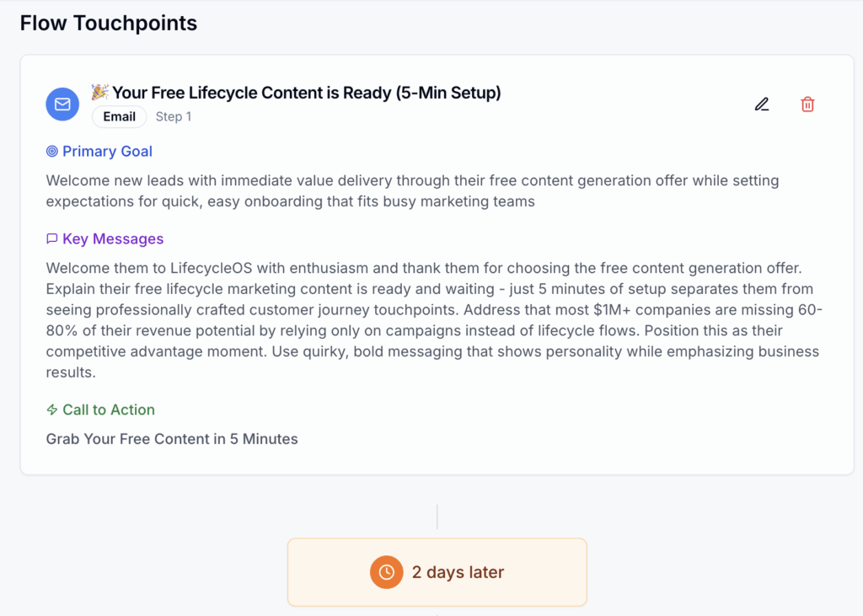Click the Flow Touchpoints heading
Viewport: 863px width, 616px height.
(109, 23)
